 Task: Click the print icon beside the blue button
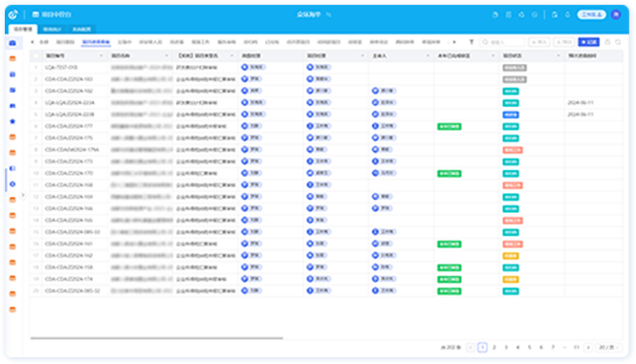(x=607, y=42)
